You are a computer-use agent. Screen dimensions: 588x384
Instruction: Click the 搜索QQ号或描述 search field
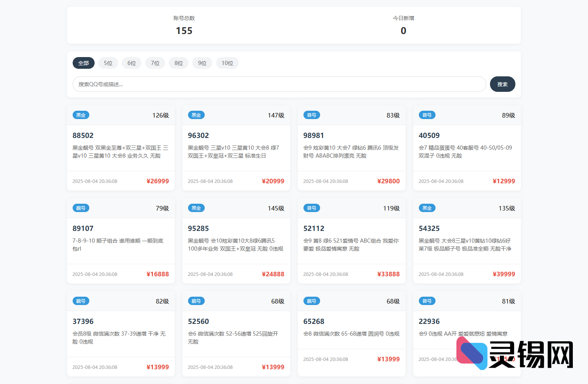[x=279, y=84]
